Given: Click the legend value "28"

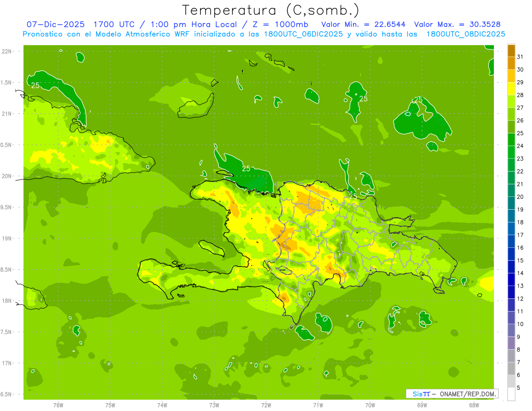Looking at the screenshot, I should coord(520,95).
